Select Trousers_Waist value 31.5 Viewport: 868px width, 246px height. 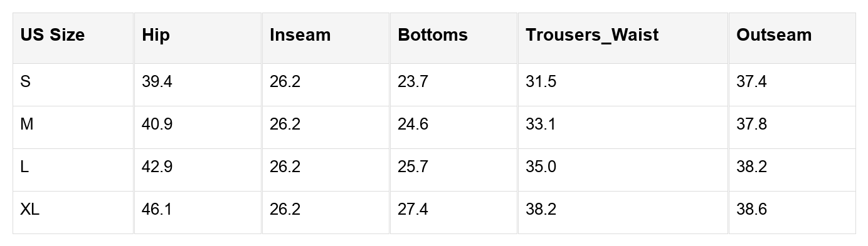pos(541,82)
